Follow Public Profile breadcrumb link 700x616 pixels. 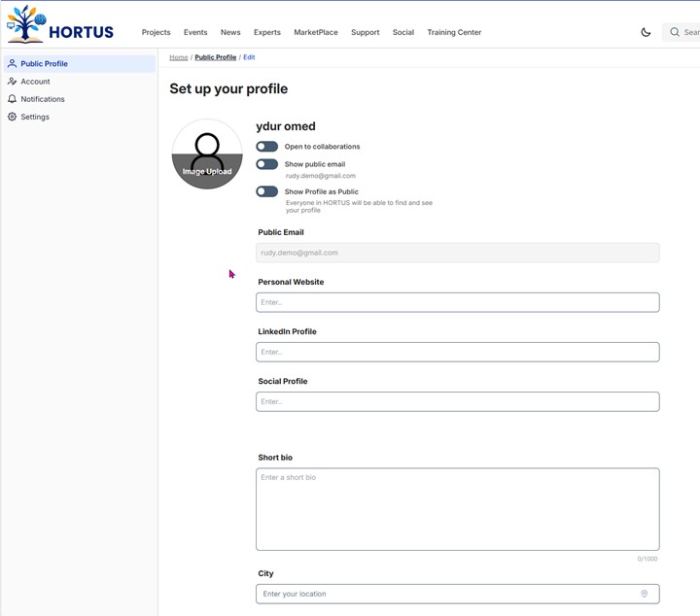216,57
